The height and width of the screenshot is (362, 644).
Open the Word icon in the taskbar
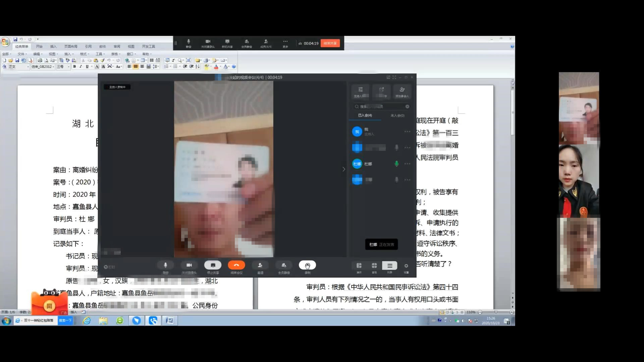[x=170, y=321]
